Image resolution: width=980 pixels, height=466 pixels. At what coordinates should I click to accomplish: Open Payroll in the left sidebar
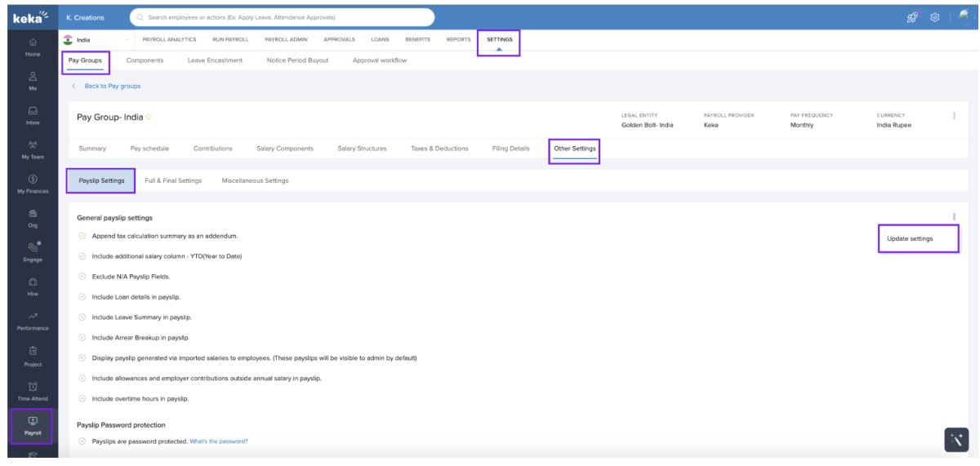point(33,426)
